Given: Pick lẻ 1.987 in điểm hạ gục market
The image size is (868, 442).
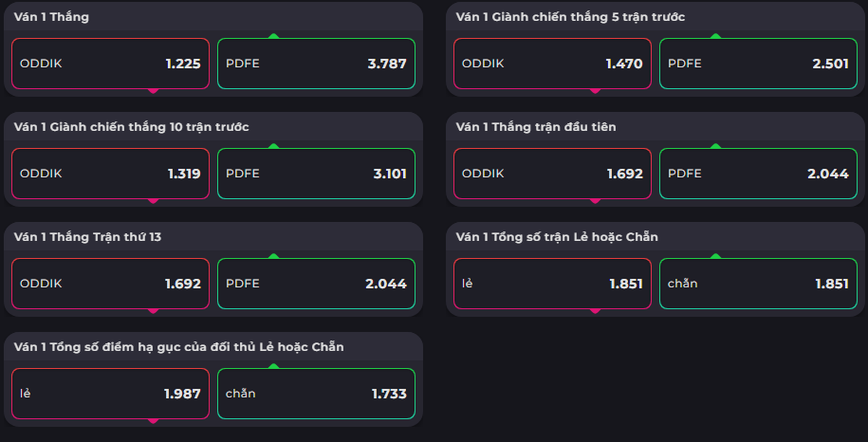Looking at the screenshot, I should 110,394.
